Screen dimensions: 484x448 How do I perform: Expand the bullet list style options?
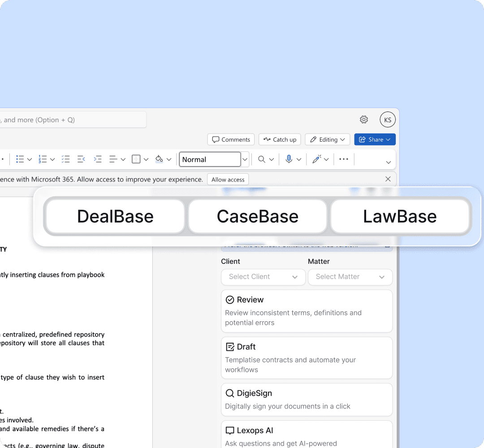pyautogui.click(x=30, y=159)
